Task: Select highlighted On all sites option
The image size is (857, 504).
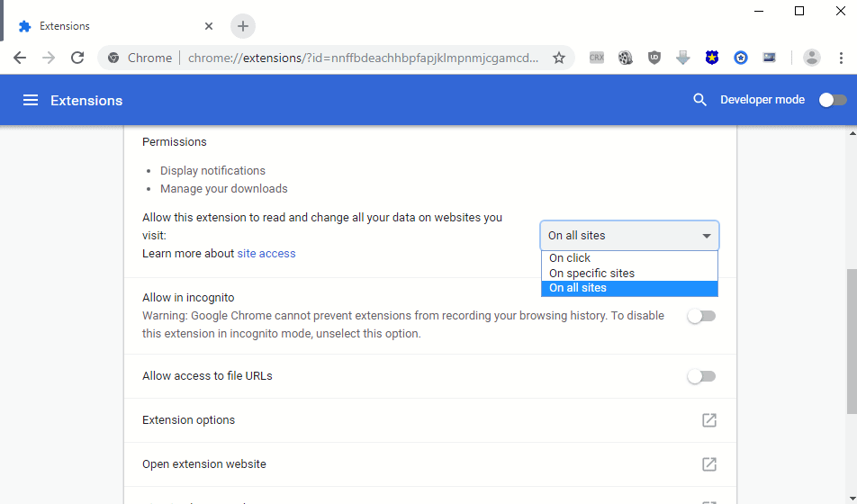Action: (629, 288)
